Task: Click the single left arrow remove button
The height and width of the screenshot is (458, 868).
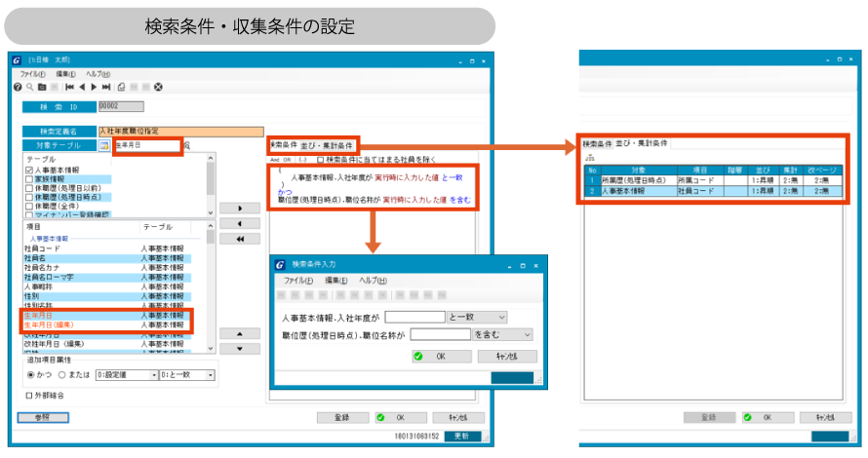Action: click(240, 224)
